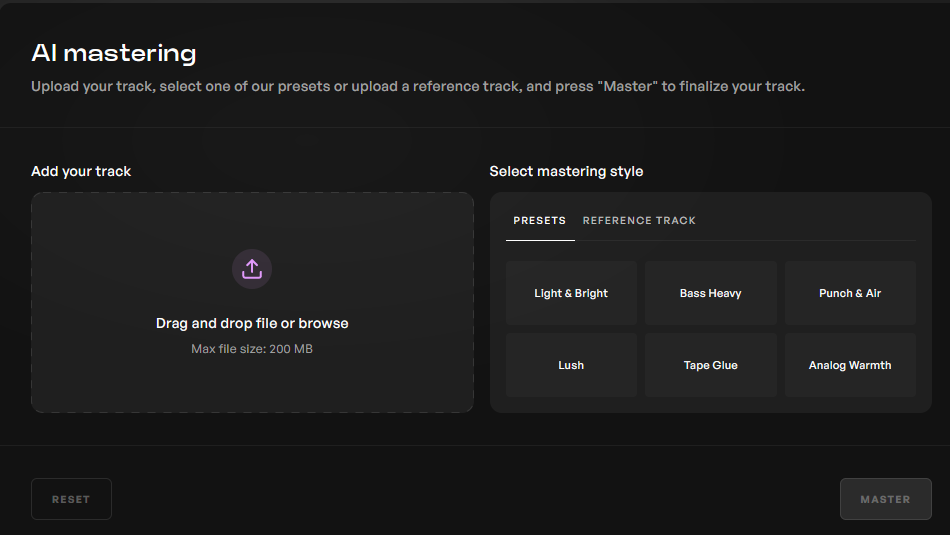Click the 'Add your track' section label

(x=81, y=171)
